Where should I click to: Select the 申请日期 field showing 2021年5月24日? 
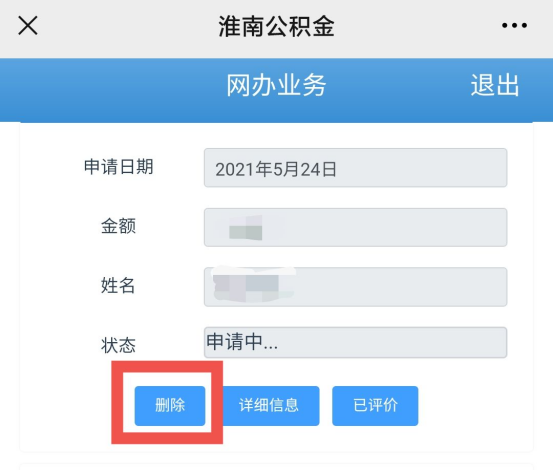(x=356, y=168)
